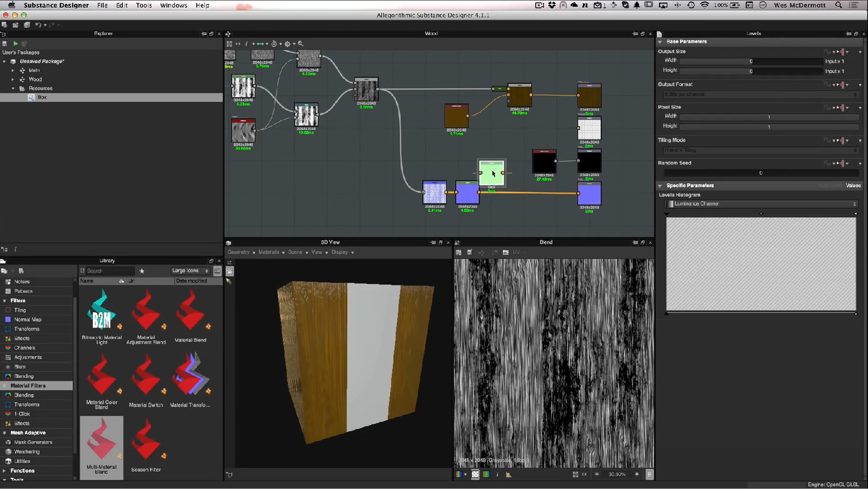Toggle the Library thumbnail view button

pyautogui.click(x=217, y=271)
